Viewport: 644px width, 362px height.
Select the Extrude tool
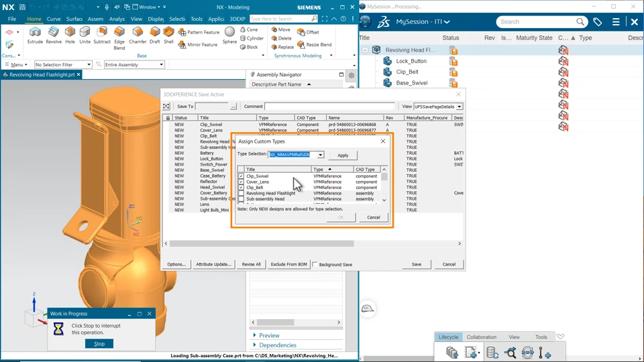(x=35, y=36)
